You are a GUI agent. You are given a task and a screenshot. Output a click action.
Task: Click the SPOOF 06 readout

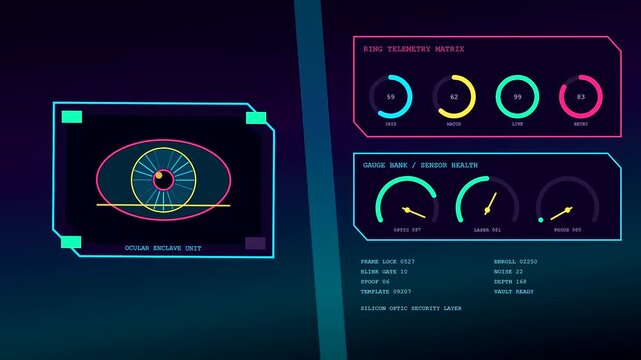click(375, 282)
